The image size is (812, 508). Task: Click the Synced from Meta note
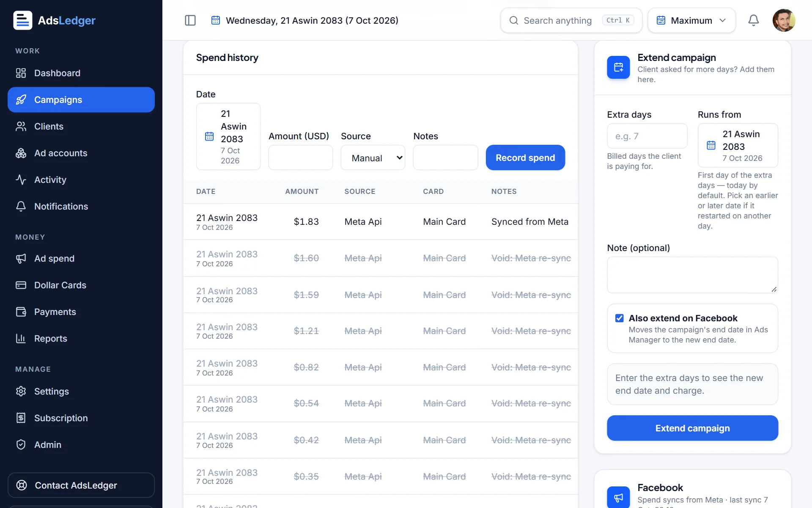pos(530,222)
